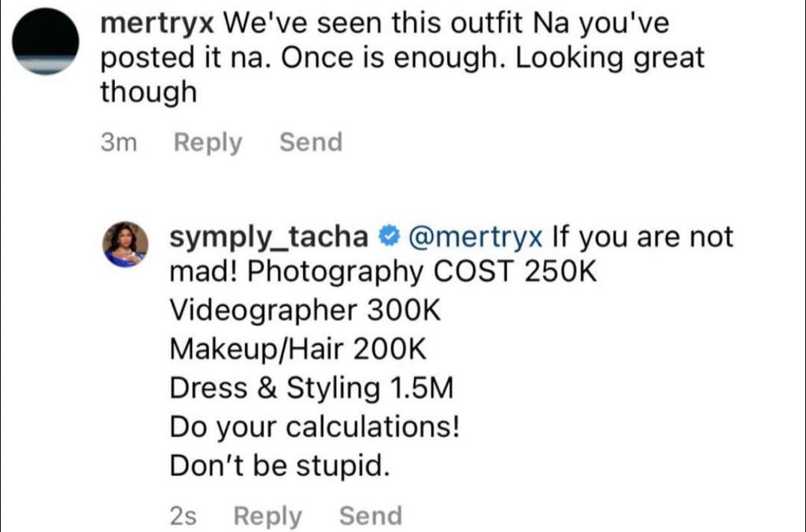This screenshot has width=806, height=532.
Task: Open the mertryx username link
Action: 157,24
